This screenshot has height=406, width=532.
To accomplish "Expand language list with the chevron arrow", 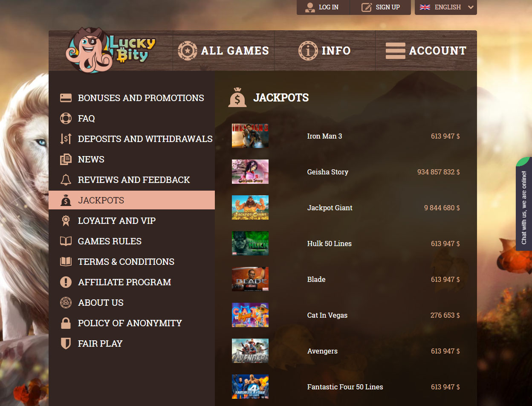I will (471, 7).
